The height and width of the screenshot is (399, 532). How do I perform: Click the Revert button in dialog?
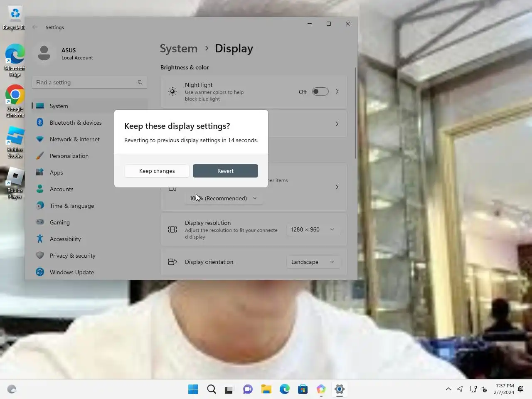click(225, 171)
